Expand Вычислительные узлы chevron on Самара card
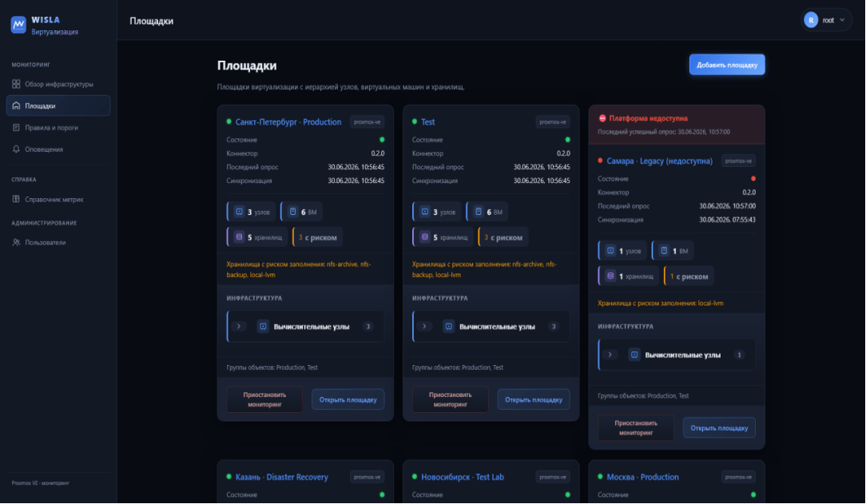This screenshot has height=504, width=866. pyautogui.click(x=610, y=355)
